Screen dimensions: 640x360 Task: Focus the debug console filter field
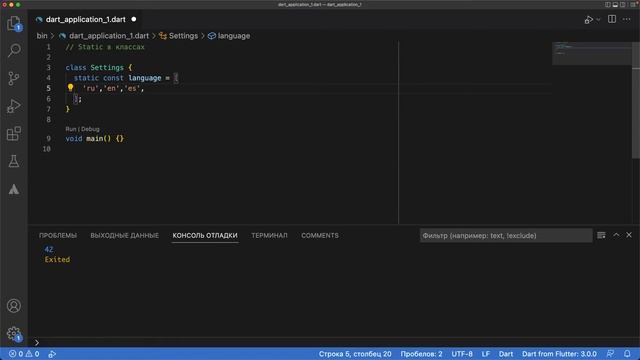click(506, 236)
